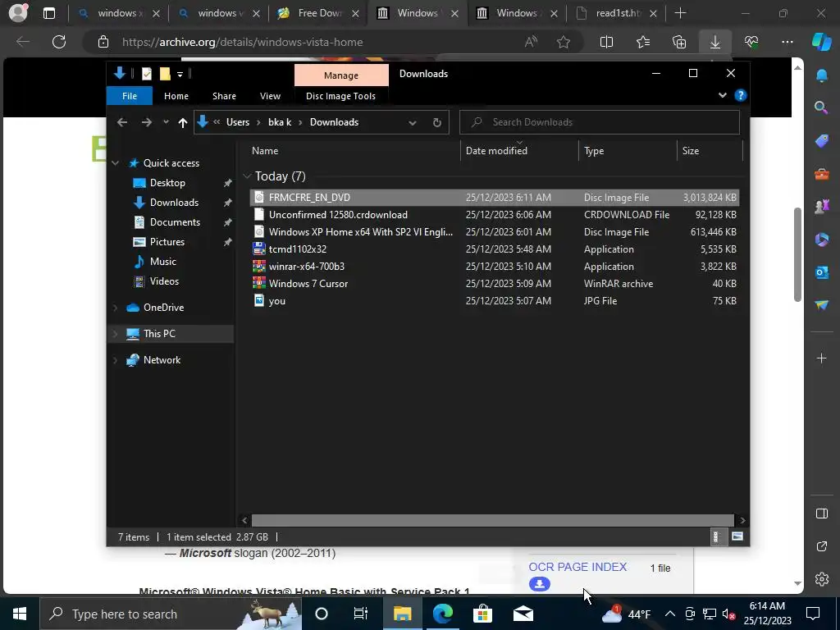Click Properties quick access toolbar icon
The image size is (840, 630).
[x=146, y=74]
